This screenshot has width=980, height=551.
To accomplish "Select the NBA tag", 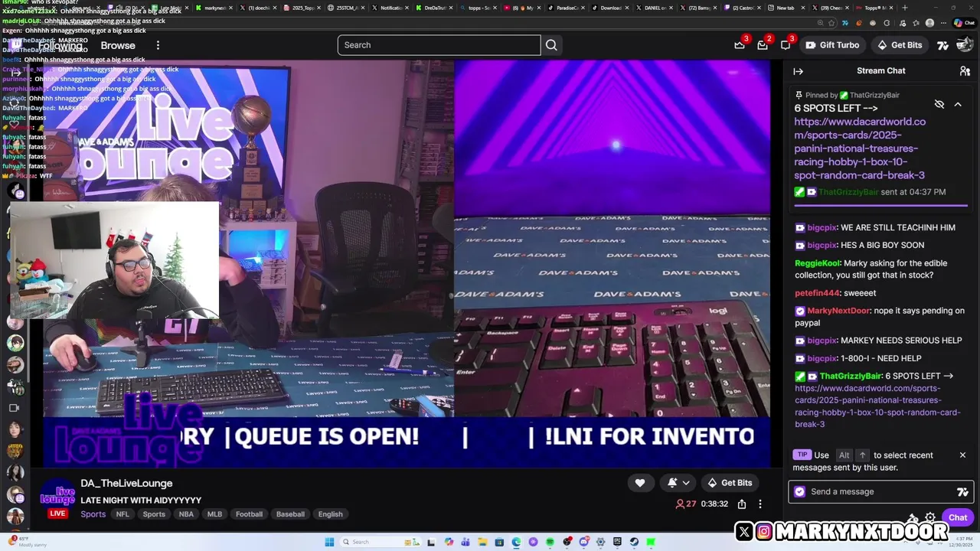I will pyautogui.click(x=186, y=514).
